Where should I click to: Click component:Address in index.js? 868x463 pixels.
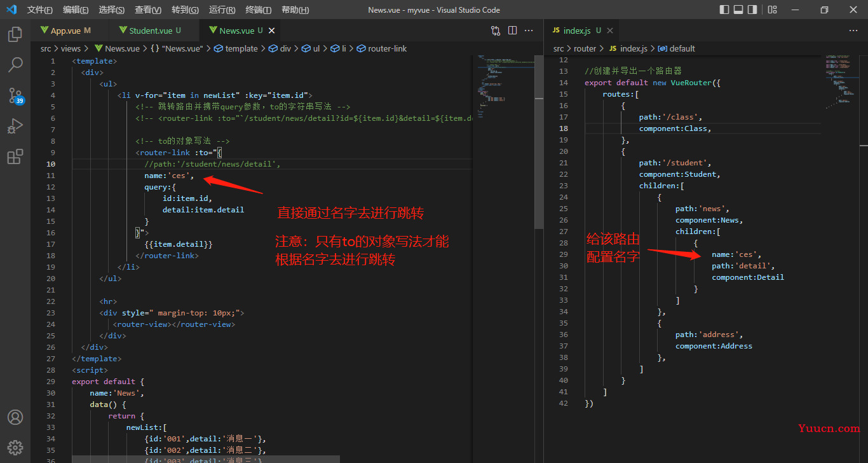pyautogui.click(x=714, y=346)
